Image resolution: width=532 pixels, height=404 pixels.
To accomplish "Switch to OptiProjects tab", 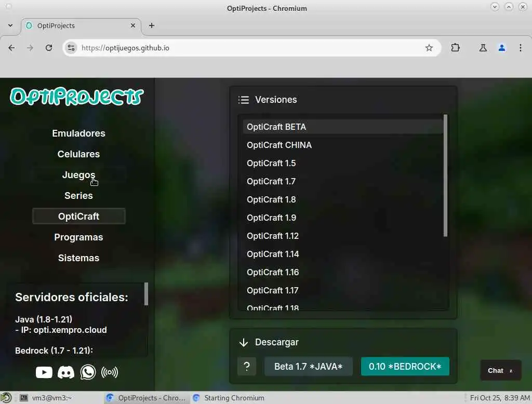I will [82, 26].
